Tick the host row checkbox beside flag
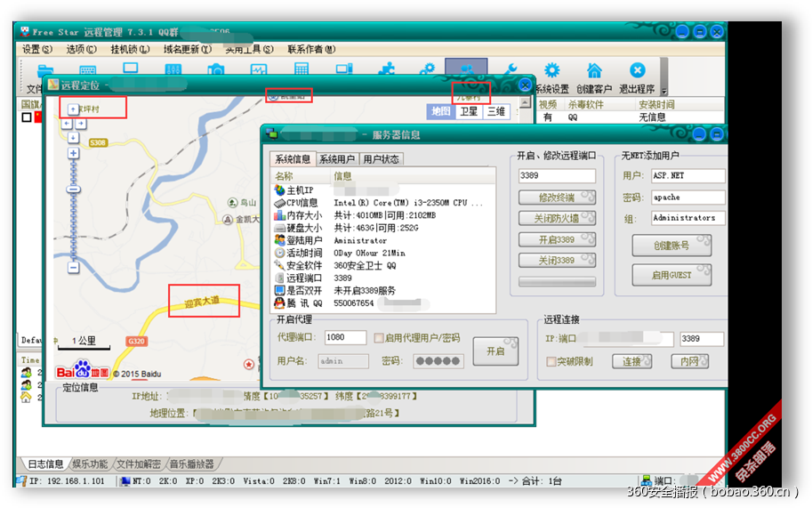The width and height of the screenshot is (812, 508). [27, 117]
